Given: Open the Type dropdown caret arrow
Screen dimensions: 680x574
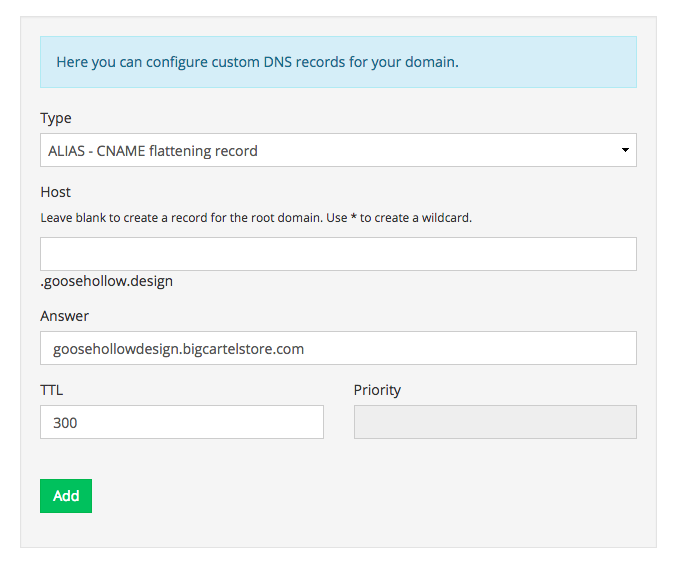Looking at the screenshot, I should pos(625,150).
